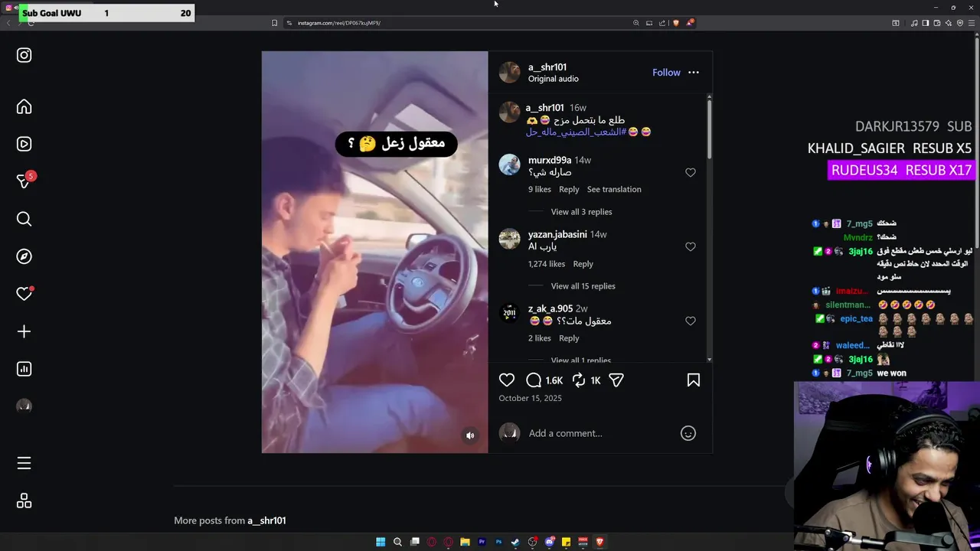Open the 2 likes list
The width and height of the screenshot is (980, 551).
click(540, 338)
